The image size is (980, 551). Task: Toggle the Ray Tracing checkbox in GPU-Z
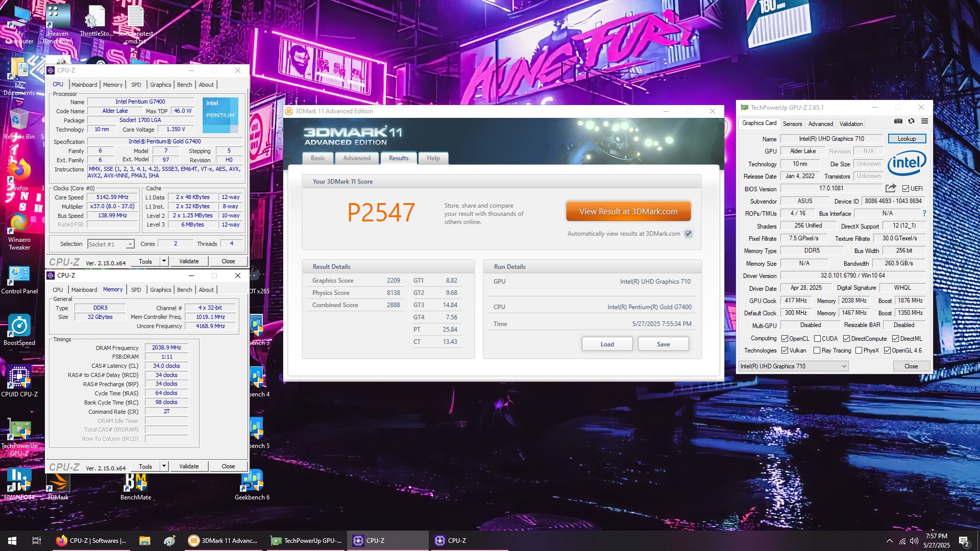[817, 350]
